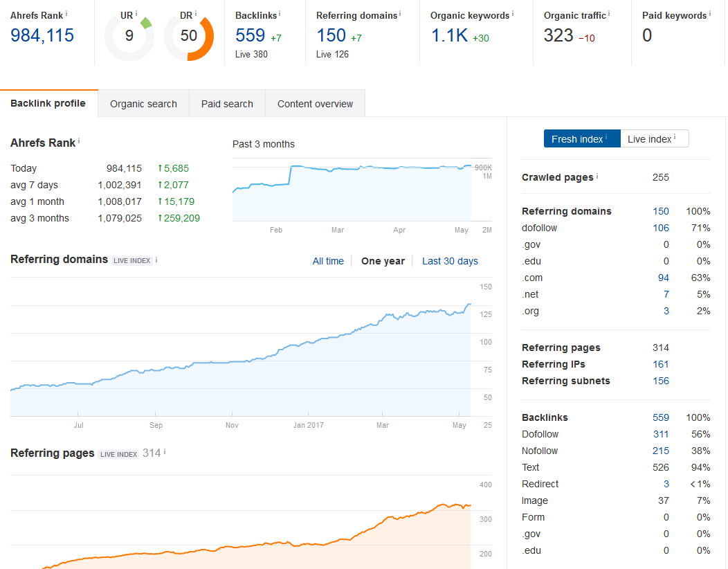Click the info icon by the Ahrefs Rank section heading
This screenshot has height=569, width=728.
[79, 141]
